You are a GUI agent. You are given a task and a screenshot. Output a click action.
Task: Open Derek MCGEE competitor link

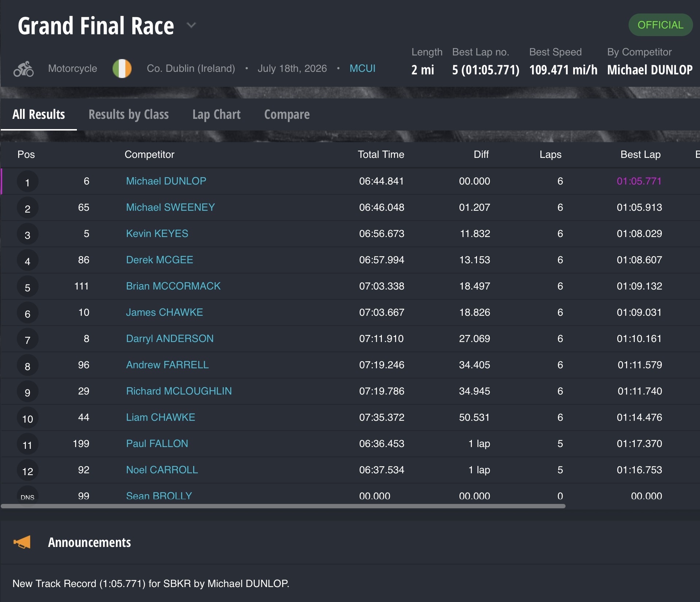coord(160,260)
